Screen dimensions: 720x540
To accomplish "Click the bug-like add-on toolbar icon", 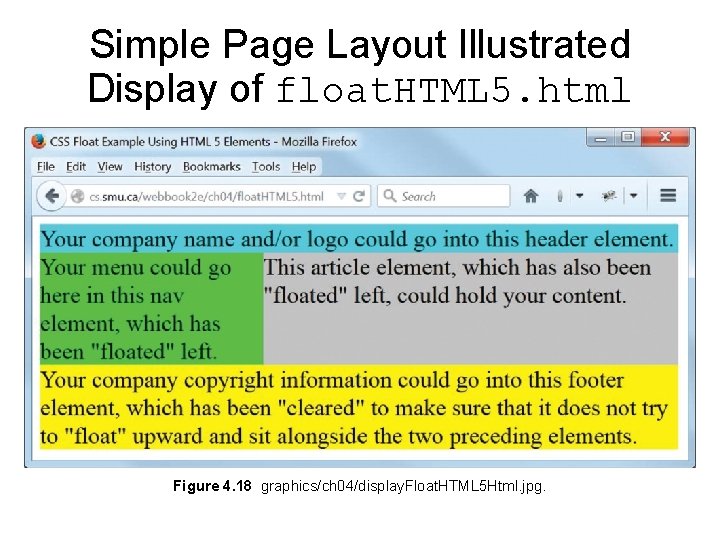I will tap(609, 196).
